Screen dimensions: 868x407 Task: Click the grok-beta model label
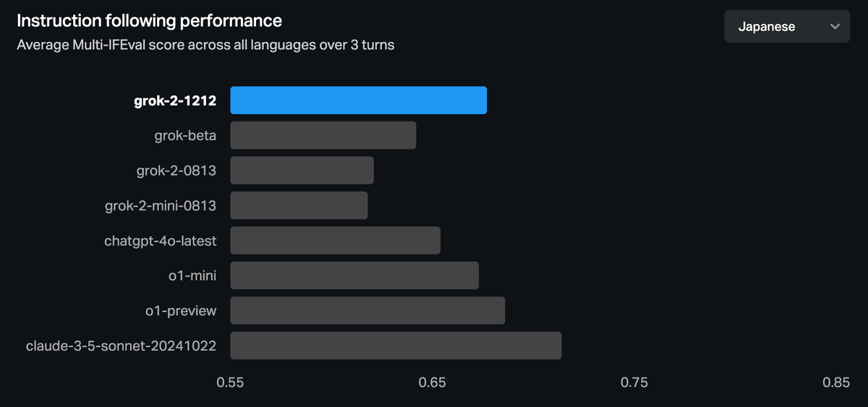(x=185, y=136)
